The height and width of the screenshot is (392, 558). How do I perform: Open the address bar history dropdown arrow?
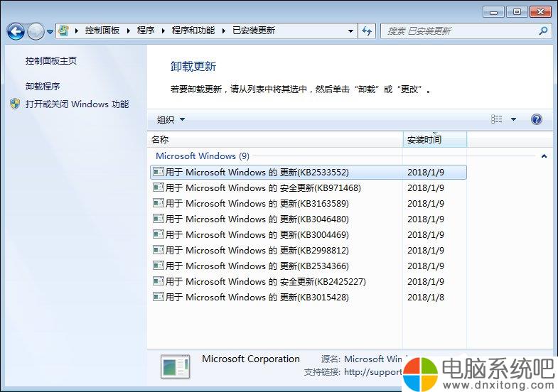click(350, 31)
